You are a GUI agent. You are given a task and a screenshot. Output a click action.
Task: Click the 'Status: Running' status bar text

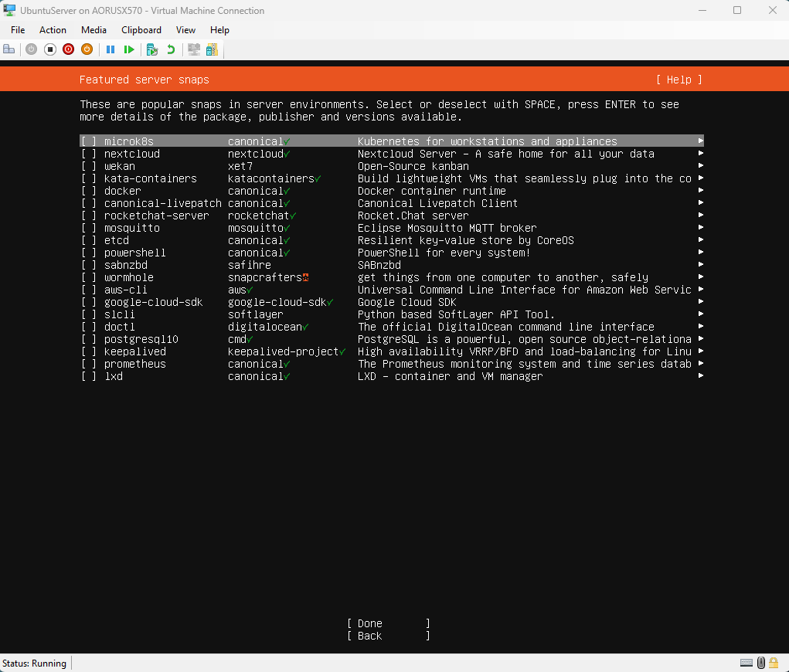click(34, 663)
